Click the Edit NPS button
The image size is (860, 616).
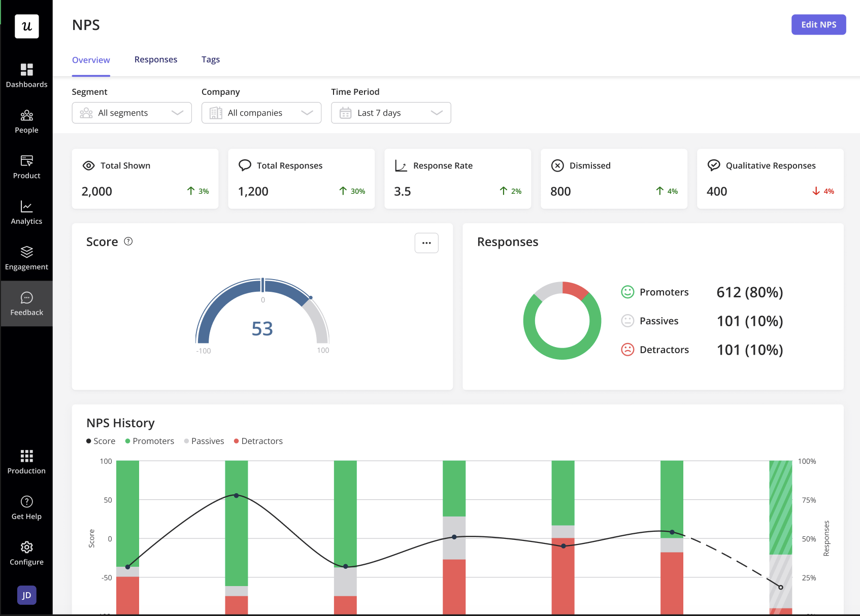point(818,24)
